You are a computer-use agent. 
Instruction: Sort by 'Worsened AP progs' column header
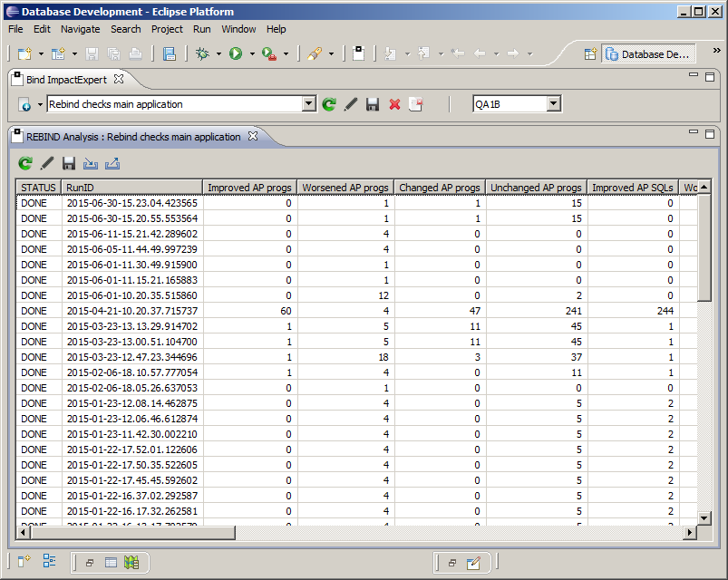[x=345, y=188]
